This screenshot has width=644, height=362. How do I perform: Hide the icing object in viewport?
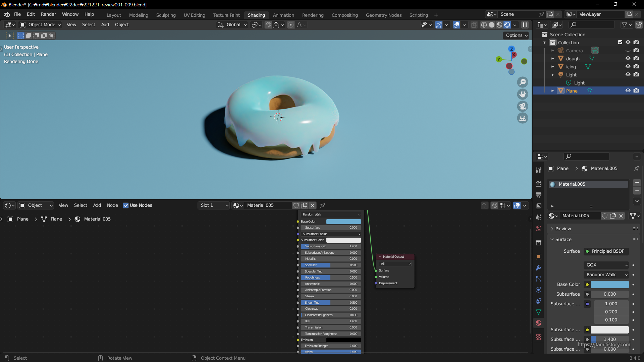point(628,66)
